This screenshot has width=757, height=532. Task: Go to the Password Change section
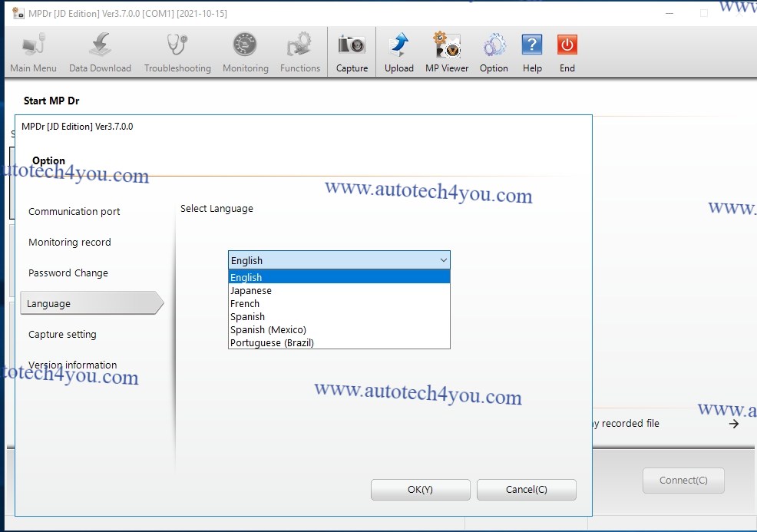[x=68, y=273]
